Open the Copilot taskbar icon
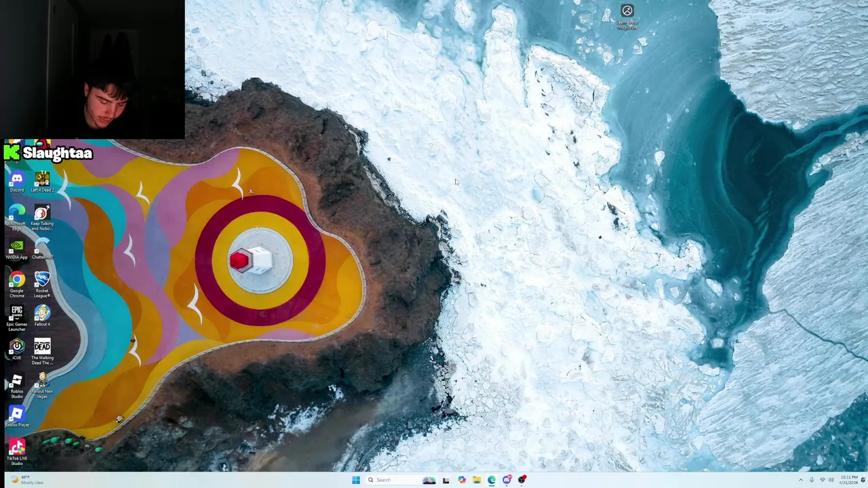 [x=462, y=480]
